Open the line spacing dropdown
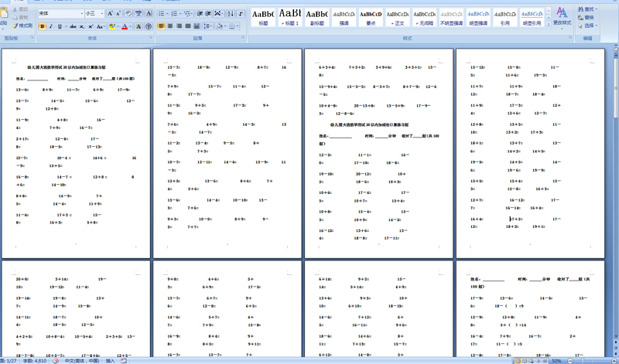 tap(207, 26)
